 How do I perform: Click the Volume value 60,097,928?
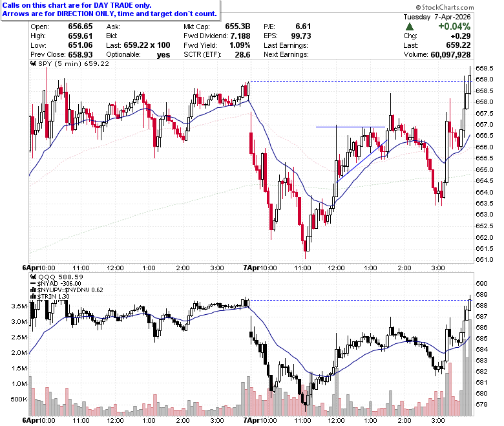450,55
